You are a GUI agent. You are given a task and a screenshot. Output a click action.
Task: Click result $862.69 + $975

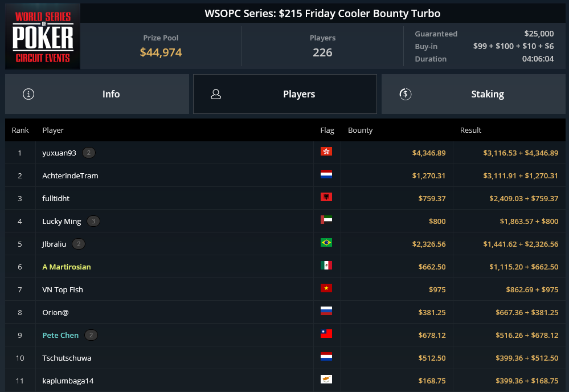point(532,289)
